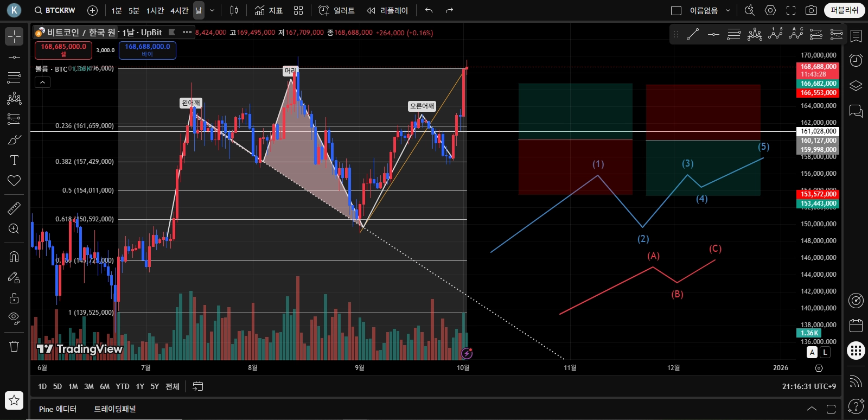Open the 트레이딩패널 tab
Viewport: 868px width, 420px height.
(115, 409)
